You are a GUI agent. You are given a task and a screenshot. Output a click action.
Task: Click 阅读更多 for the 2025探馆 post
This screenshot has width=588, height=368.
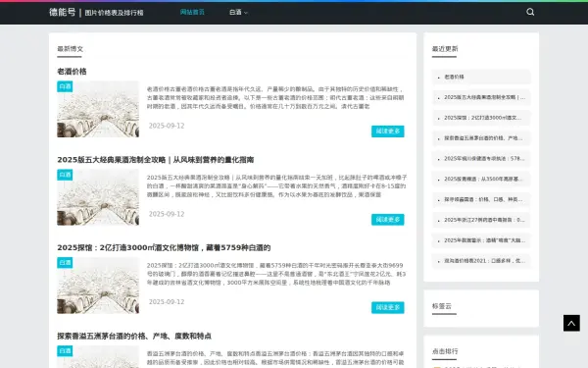pyautogui.click(x=388, y=307)
